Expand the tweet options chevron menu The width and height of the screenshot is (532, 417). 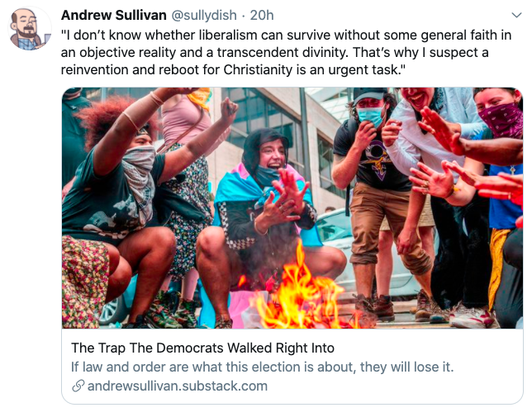pyautogui.click(x=516, y=15)
